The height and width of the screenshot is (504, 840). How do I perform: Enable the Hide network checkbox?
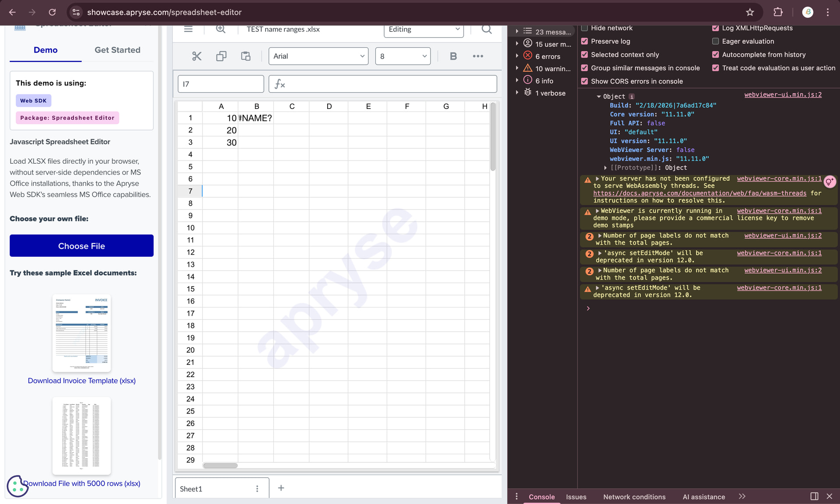pyautogui.click(x=584, y=28)
